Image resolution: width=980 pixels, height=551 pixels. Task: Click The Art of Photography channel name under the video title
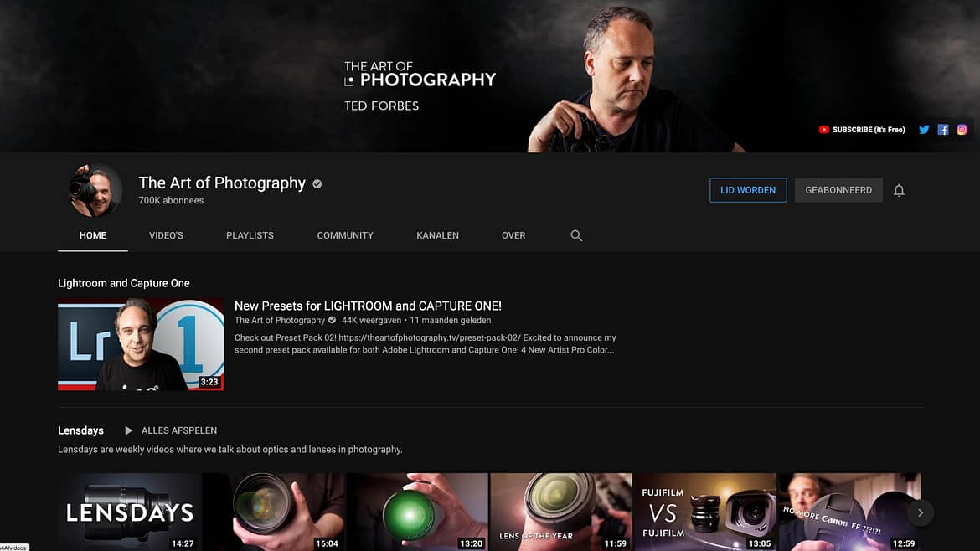[280, 320]
